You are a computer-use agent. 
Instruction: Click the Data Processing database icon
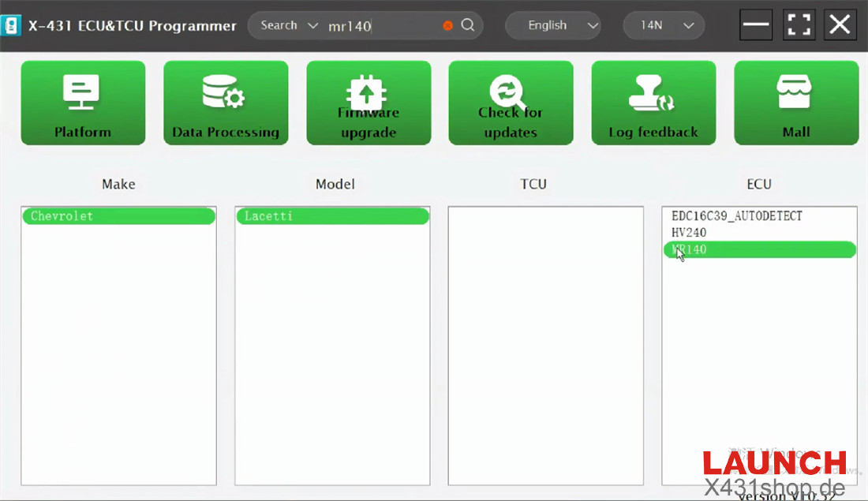tap(224, 92)
